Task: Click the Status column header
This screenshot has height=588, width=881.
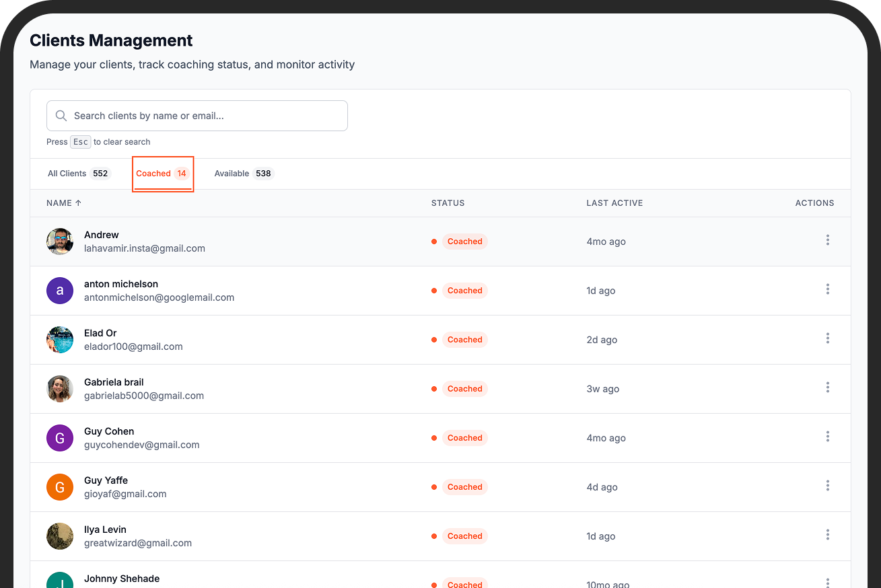Action: (448, 203)
